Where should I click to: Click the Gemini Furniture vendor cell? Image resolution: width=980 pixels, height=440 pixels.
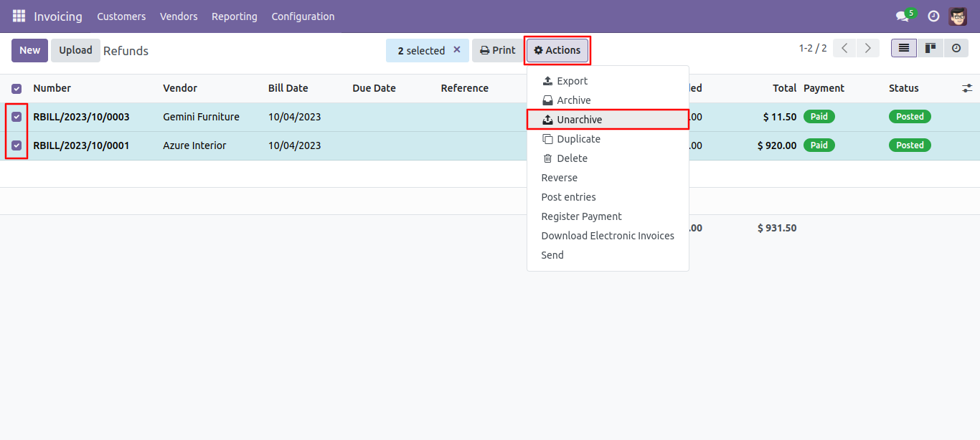202,117
